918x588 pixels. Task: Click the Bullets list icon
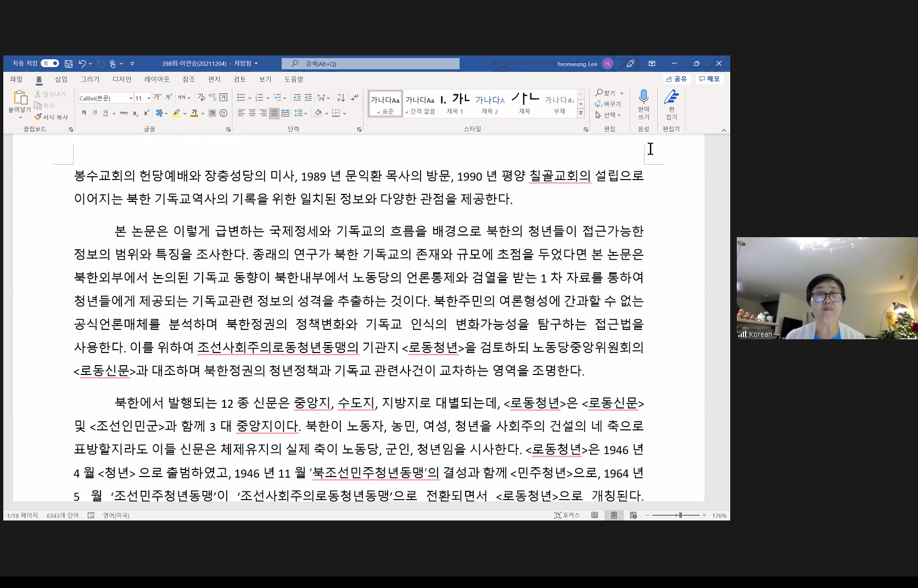(x=241, y=98)
